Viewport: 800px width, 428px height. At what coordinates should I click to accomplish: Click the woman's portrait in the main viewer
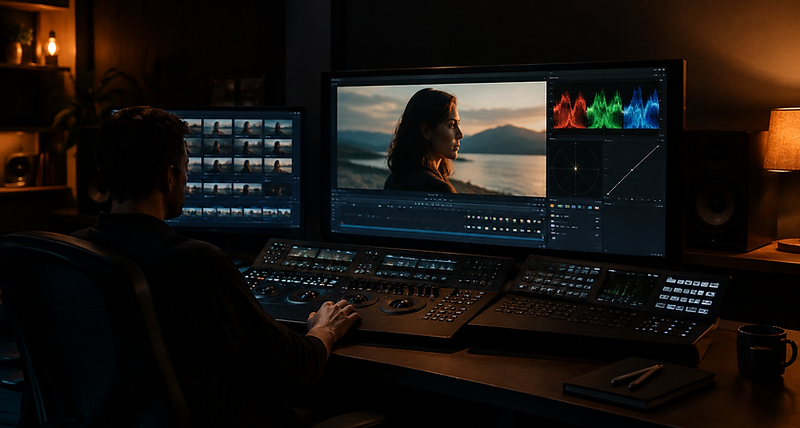coord(424,141)
